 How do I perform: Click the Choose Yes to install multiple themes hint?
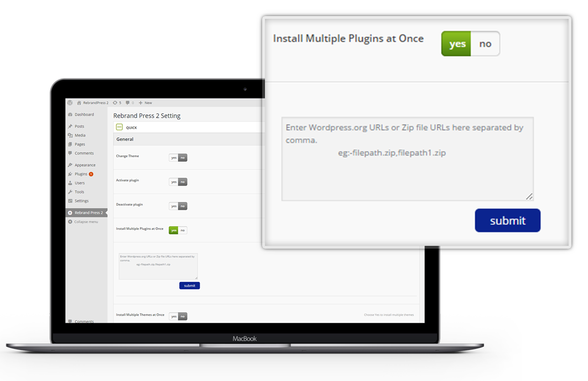pyautogui.click(x=389, y=315)
